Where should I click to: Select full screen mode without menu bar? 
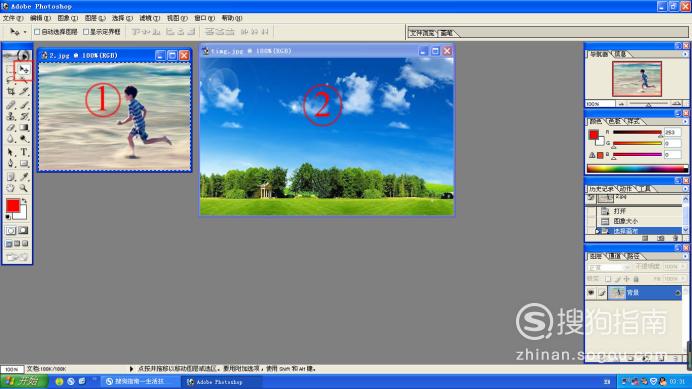click(x=25, y=244)
